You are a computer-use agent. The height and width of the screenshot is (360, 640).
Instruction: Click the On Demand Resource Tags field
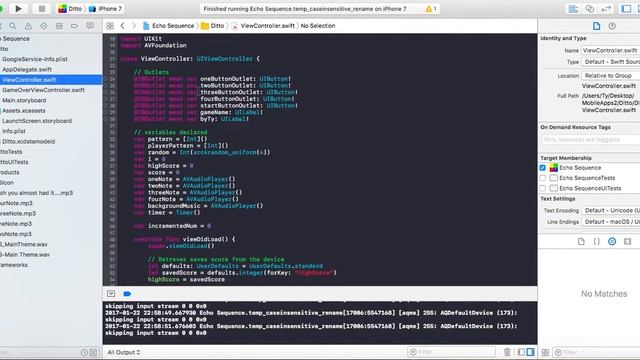tap(591, 140)
